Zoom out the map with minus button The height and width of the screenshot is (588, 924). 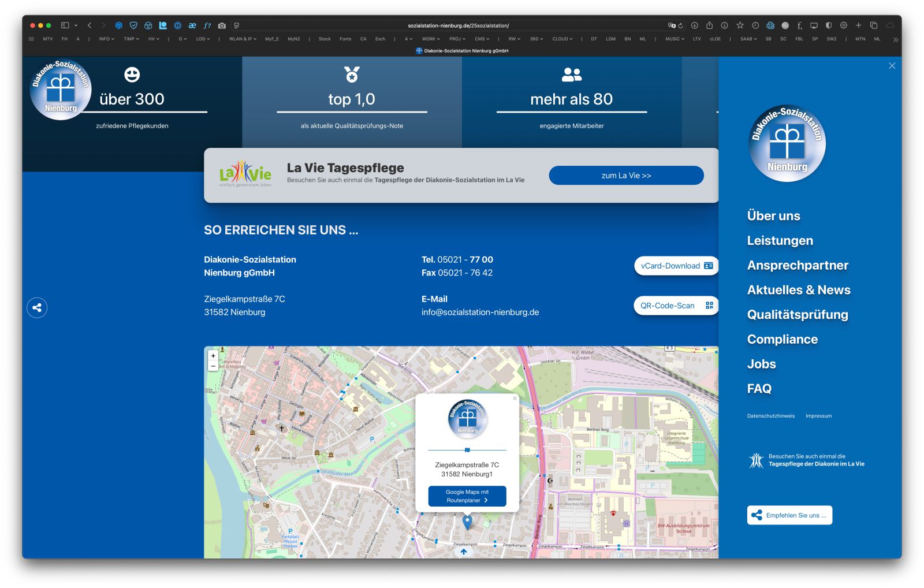213,366
